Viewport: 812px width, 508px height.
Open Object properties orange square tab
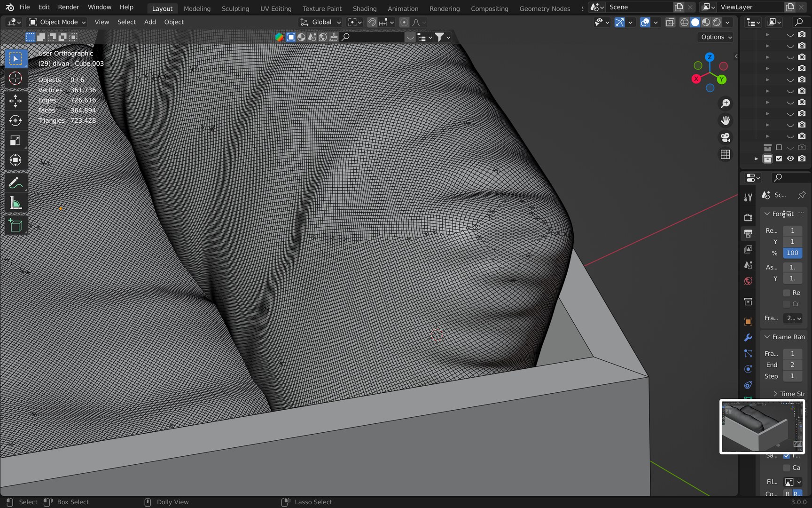click(748, 322)
